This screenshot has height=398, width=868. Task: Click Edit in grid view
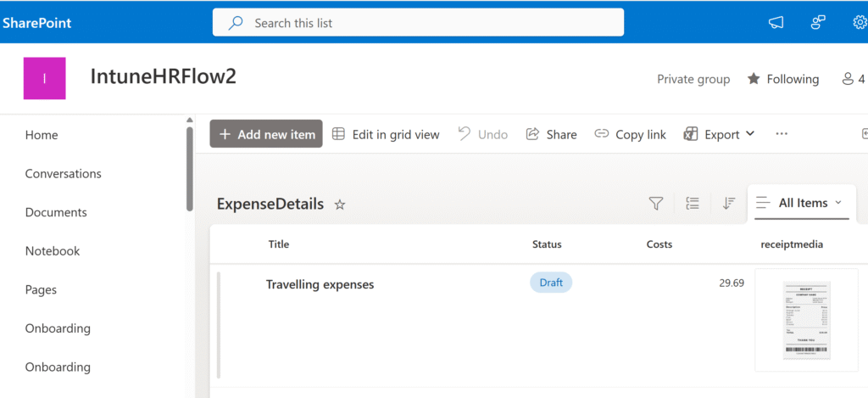coord(386,134)
